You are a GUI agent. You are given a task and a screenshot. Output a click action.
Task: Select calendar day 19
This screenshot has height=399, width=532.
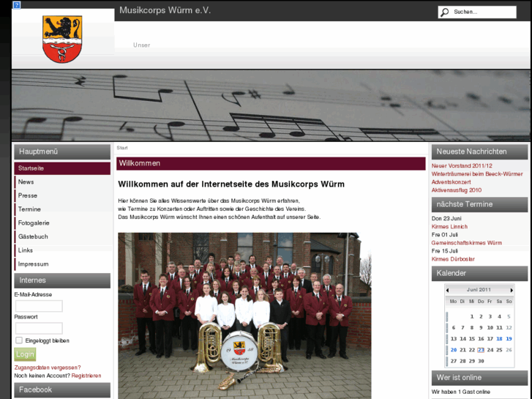point(509,339)
